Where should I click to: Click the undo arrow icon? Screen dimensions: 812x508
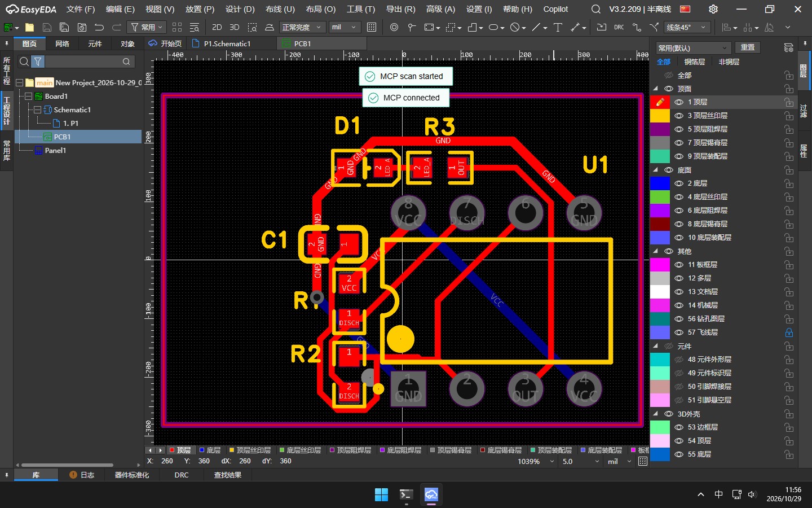tap(99, 27)
